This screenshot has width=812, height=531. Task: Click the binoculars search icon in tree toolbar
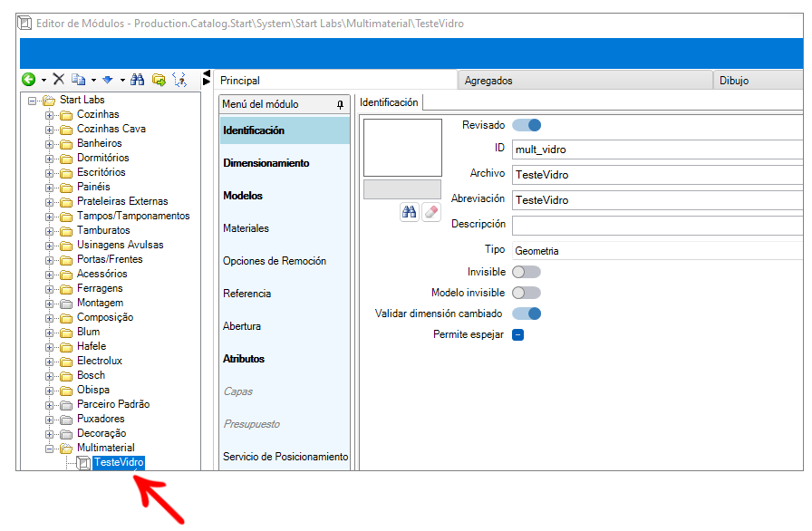pos(137,79)
